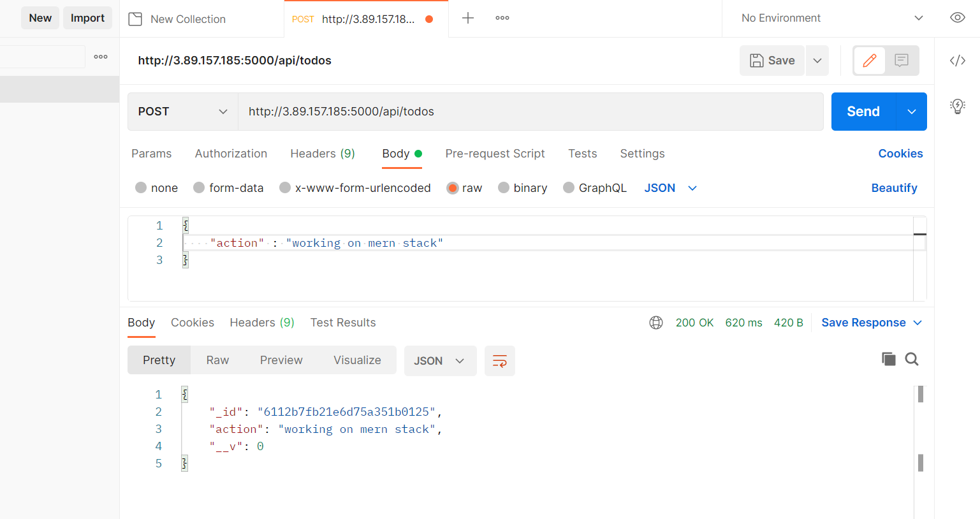The width and height of the screenshot is (980, 519).
Task: Open the response Headers tab
Action: 261,323
